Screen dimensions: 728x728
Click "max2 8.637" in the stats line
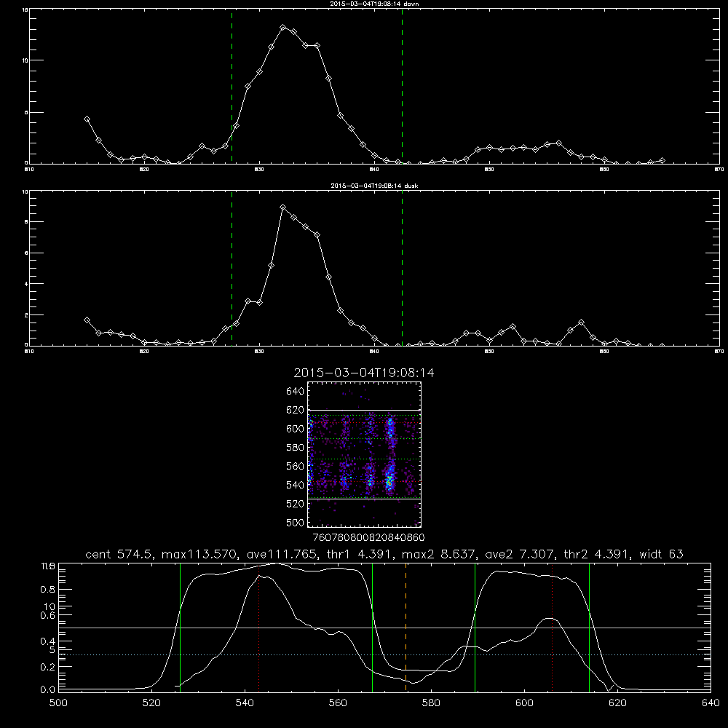click(438, 554)
